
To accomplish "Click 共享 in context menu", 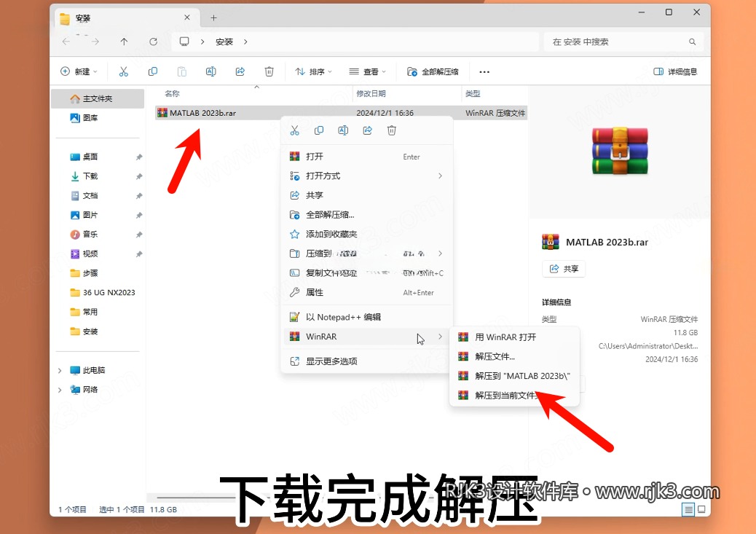I will [x=366, y=195].
